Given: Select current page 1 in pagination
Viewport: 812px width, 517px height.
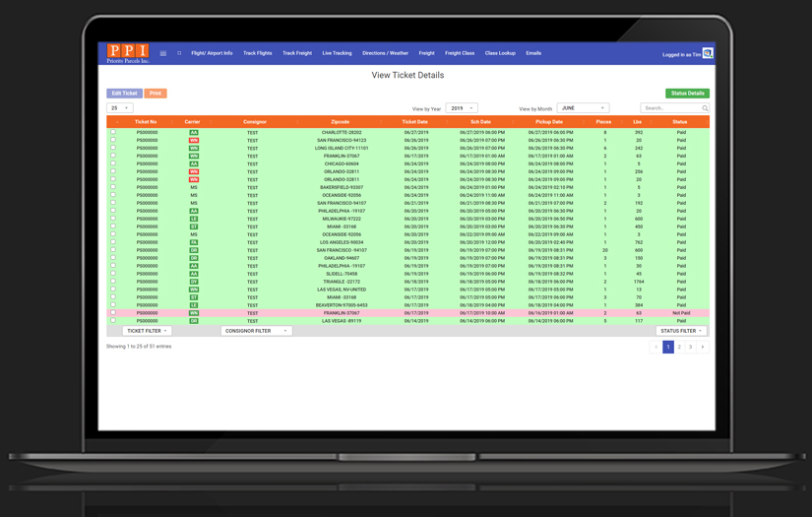Looking at the screenshot, I should pos(668,347).
